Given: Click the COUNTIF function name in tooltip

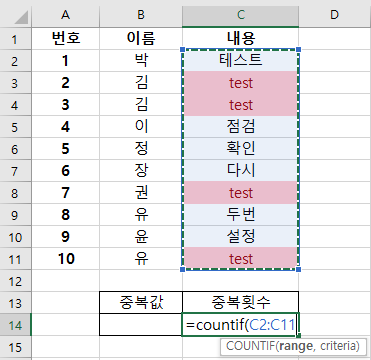Looking at the screenshot, I should pyautogui.click(x=250, y=346).
